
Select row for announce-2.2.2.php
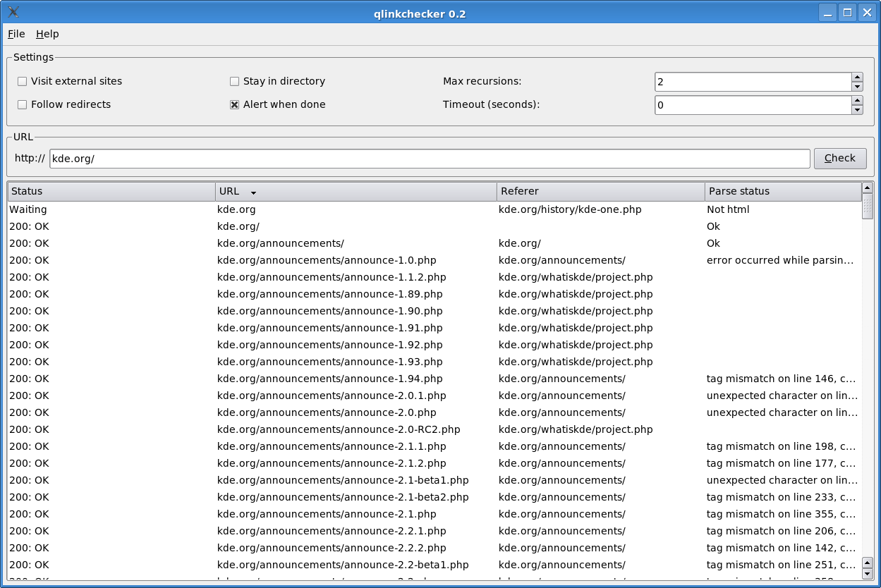pos(435,548)
